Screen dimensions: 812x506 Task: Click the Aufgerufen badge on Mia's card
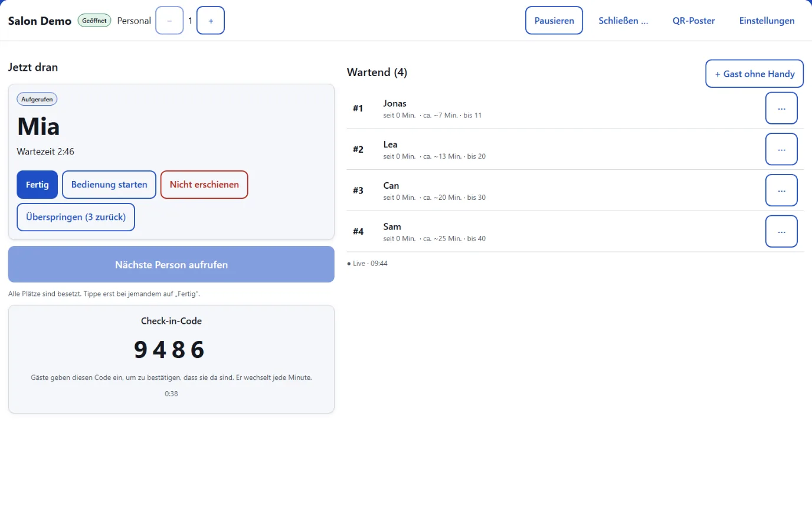coord(37,99)
